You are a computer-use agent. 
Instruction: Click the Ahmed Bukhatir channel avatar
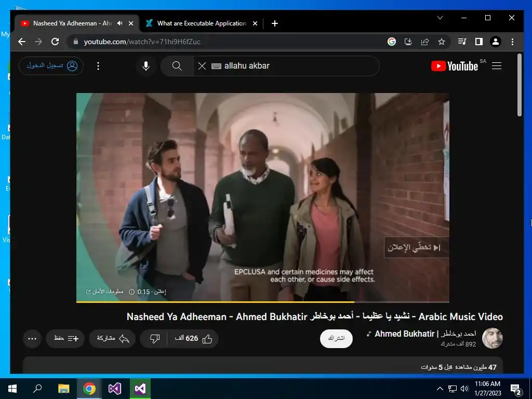pyautogui.click(x=493, y=338)
